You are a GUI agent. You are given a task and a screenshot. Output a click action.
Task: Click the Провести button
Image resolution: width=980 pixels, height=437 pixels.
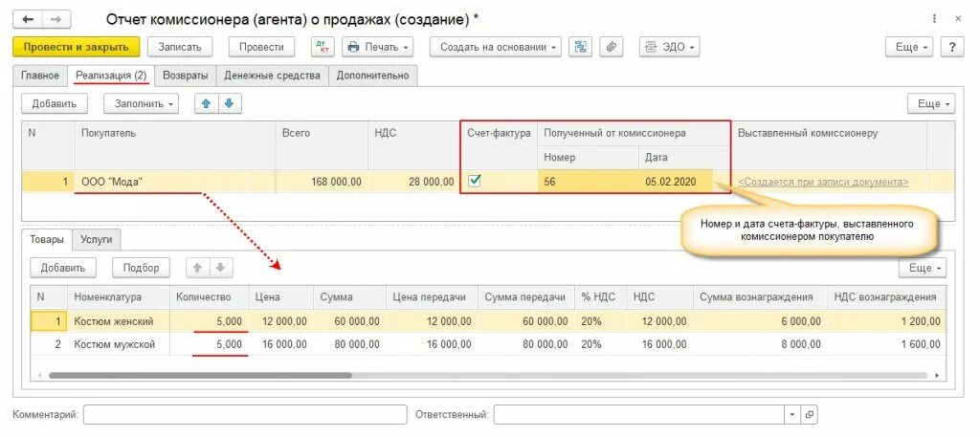(261, 47)
